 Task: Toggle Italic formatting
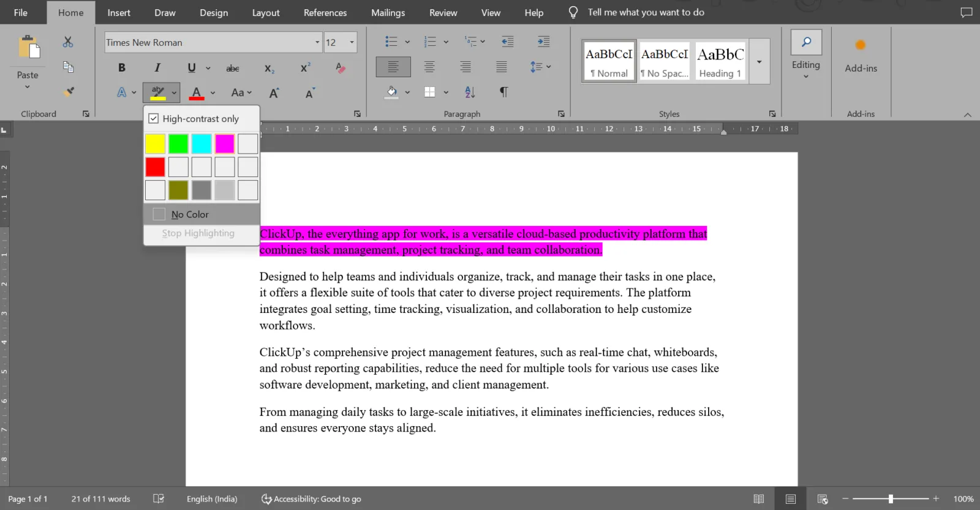pyautogui.click(x=157, y=68)
